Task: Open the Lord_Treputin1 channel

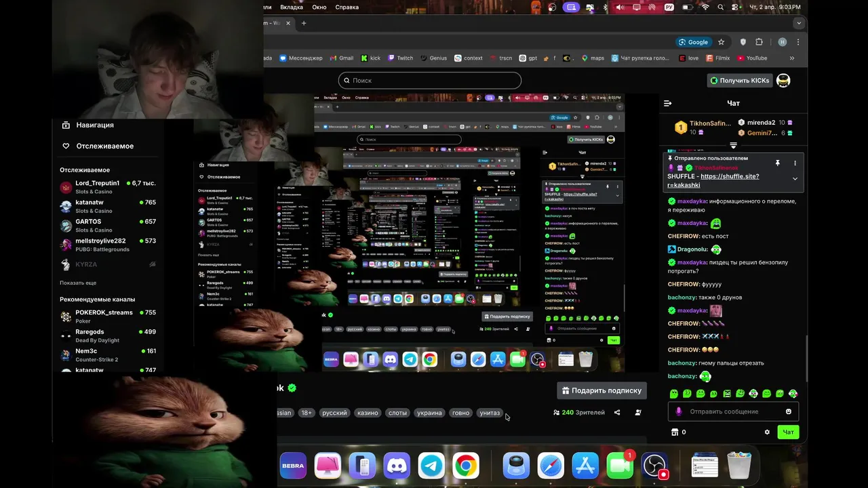Action: coord(108,187)
